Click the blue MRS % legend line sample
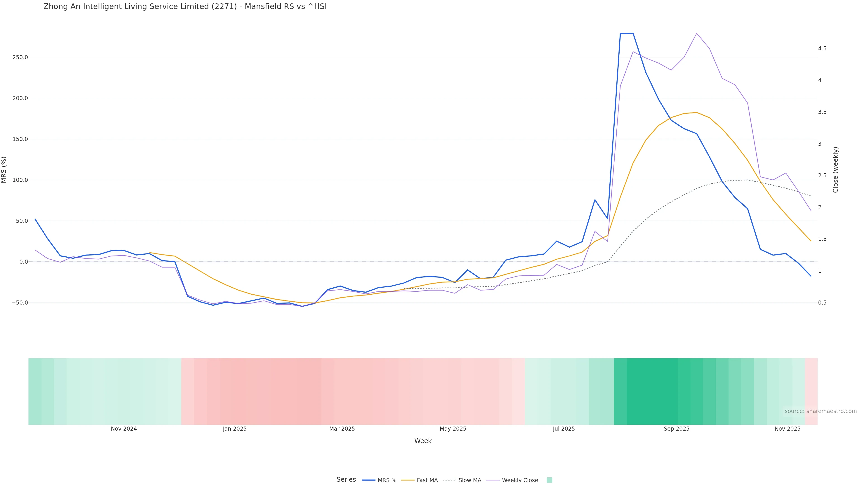 tap(368, 480)
